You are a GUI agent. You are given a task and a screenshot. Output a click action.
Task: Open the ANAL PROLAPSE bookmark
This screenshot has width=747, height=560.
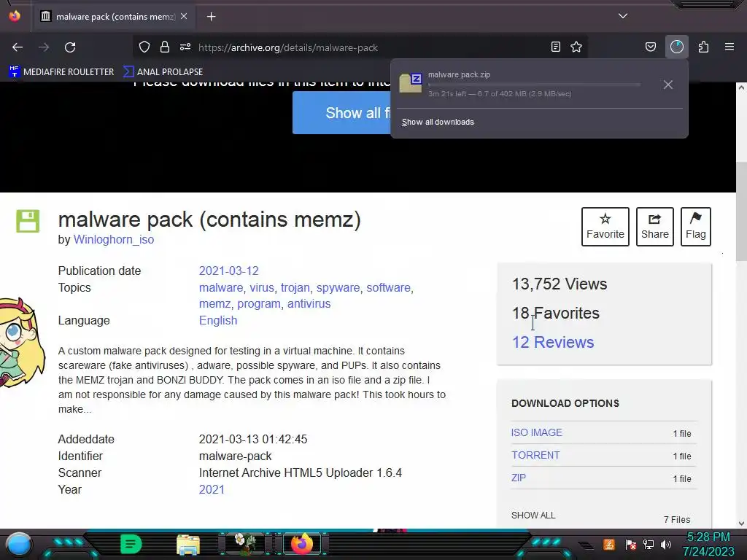pyautogui.click(x=163, y=72)
